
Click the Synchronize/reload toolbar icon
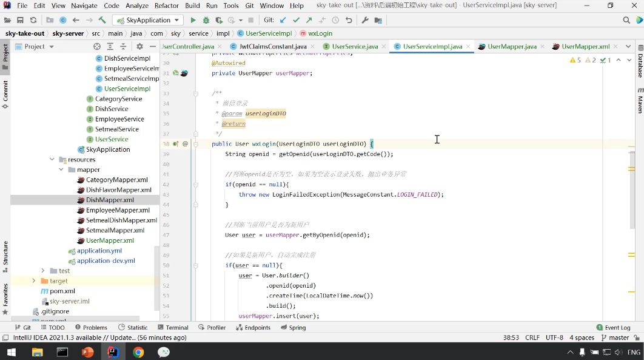(33, 20)
